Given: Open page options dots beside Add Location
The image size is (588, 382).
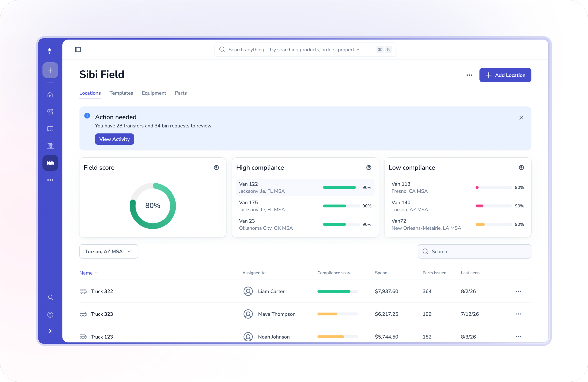Looking at the screenshot, I should click(x=469, y=75).
